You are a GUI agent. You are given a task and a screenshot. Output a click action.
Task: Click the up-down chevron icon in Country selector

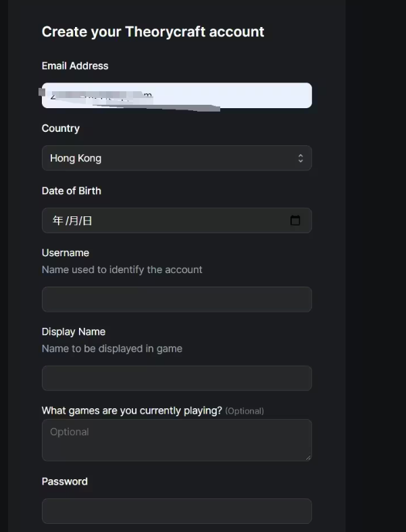[301, 158]
